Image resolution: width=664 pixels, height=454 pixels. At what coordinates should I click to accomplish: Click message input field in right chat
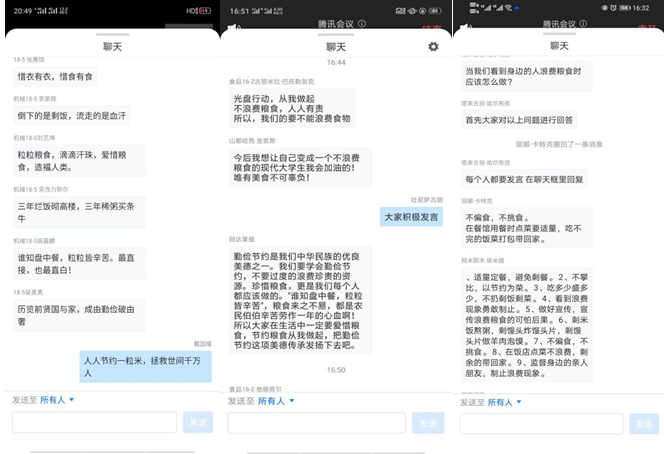(541, 423)
